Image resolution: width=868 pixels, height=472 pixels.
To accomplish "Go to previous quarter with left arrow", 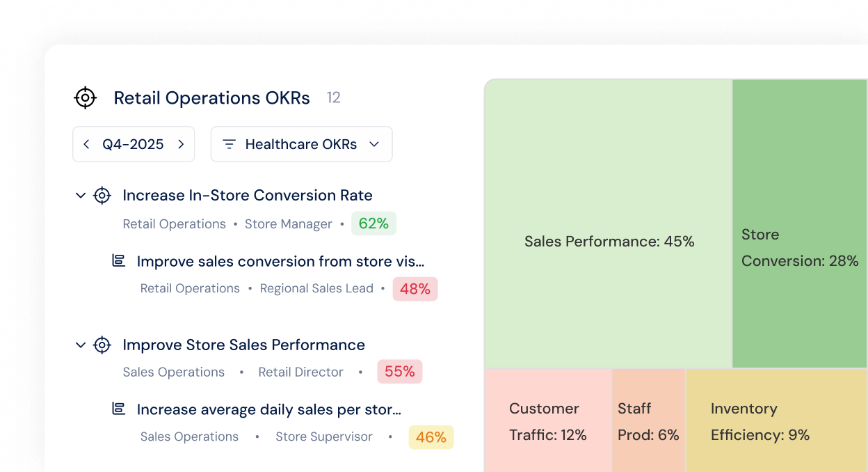I will pos(86,144).
